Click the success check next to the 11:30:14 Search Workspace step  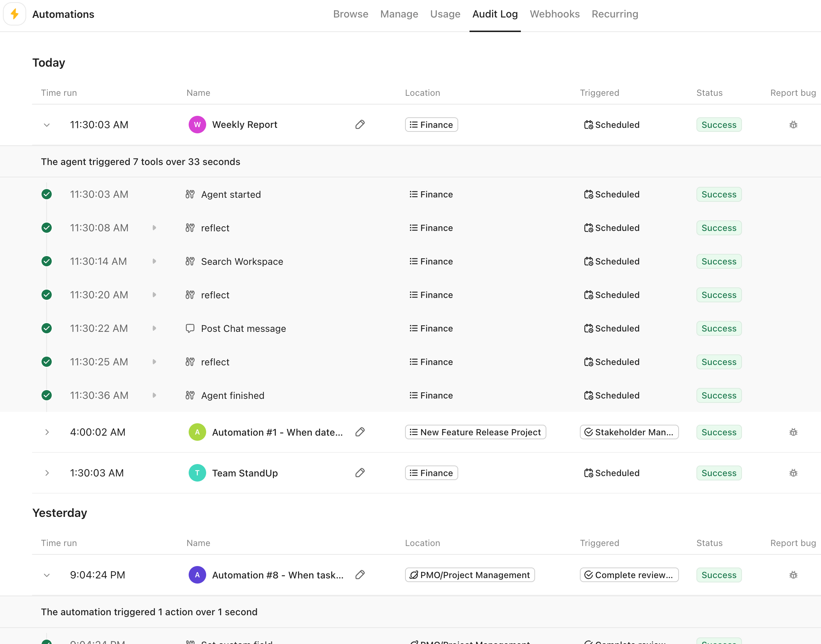point(47,261)
